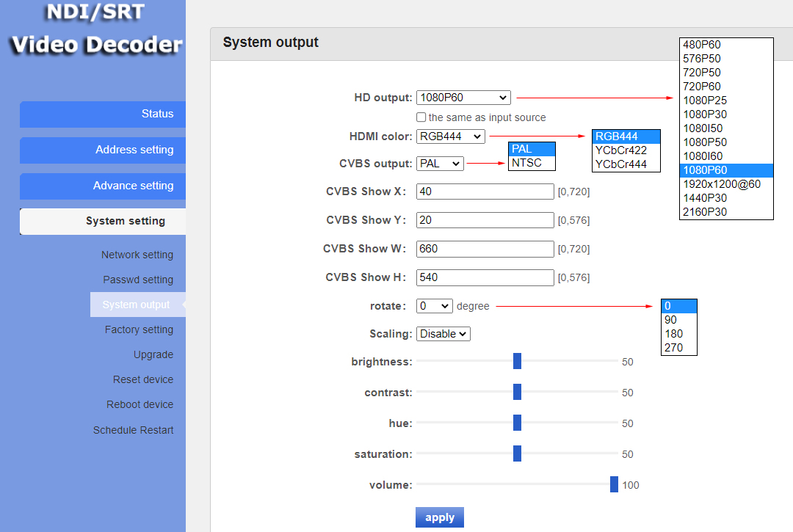Click the contrast slider handle
Viewport: 793px width, 532px height.
pos(517,392)
